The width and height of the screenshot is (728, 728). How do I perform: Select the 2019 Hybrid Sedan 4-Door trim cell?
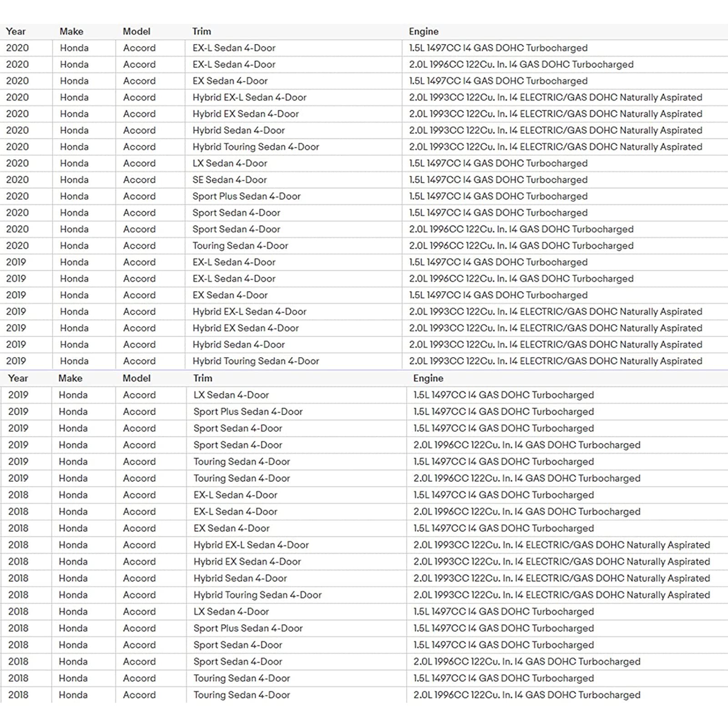tap(293, 345)
